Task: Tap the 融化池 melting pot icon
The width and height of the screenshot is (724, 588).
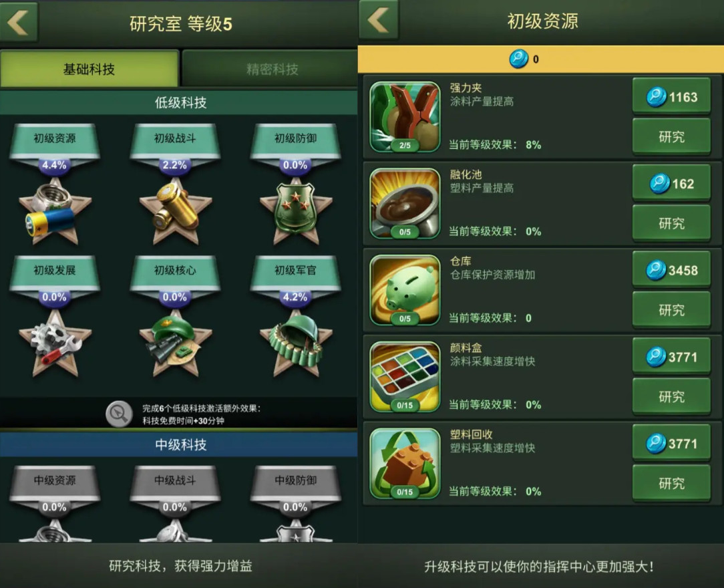Action: coord(405,204)
